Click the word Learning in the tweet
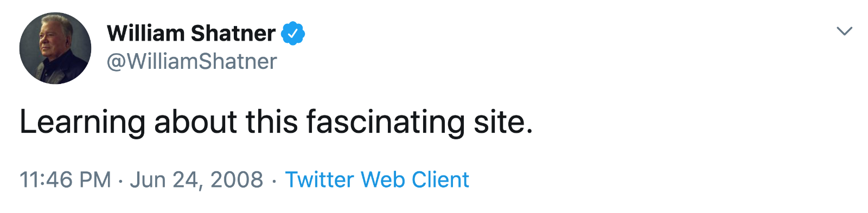This screenshot has width=868, height=213. coord(82,121)
